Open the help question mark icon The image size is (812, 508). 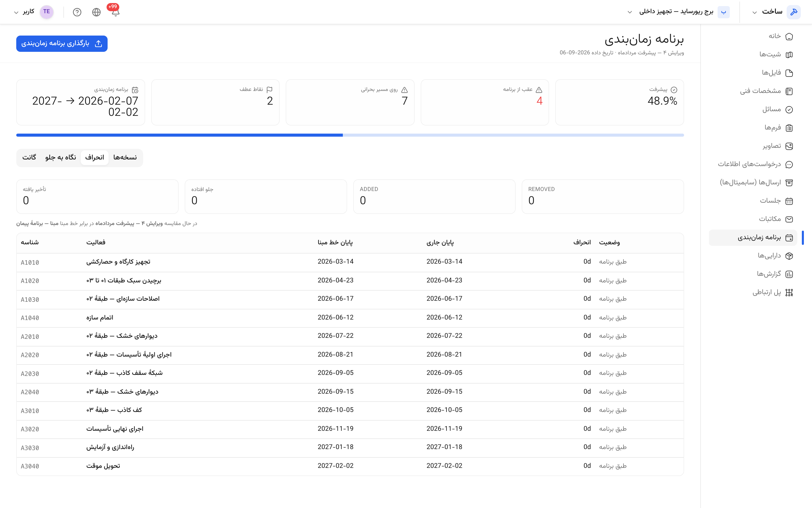click(77, 12)
